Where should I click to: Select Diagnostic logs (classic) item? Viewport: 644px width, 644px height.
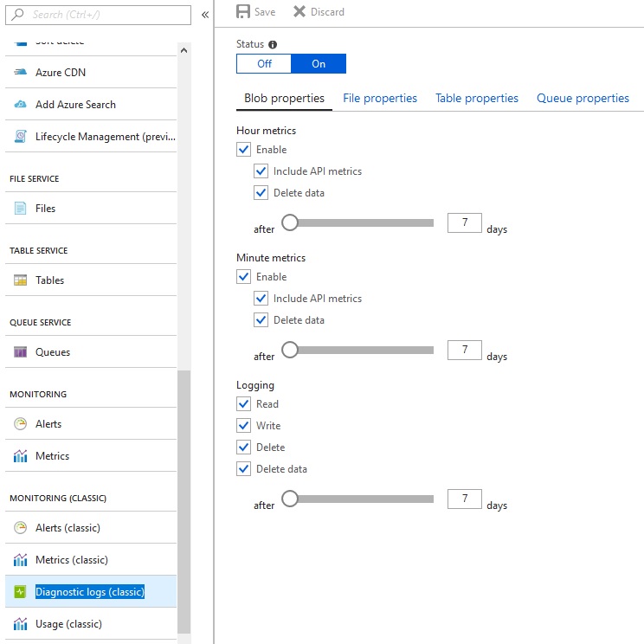point(91,591)
